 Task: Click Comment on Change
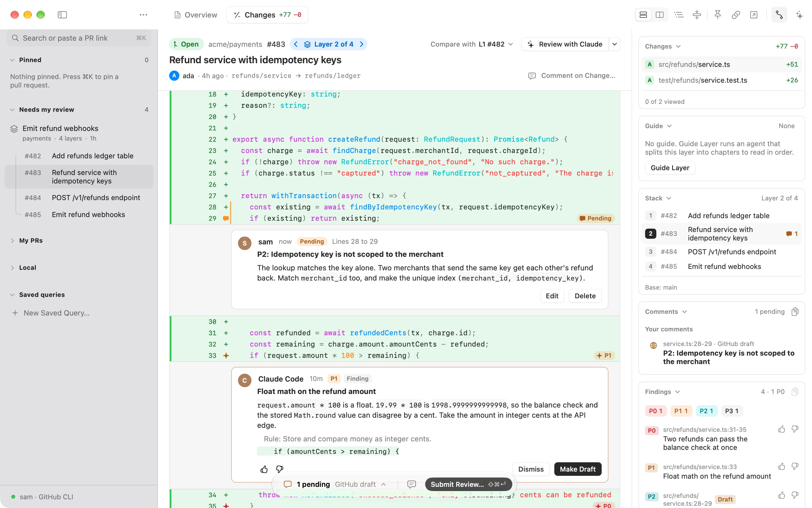572,76
